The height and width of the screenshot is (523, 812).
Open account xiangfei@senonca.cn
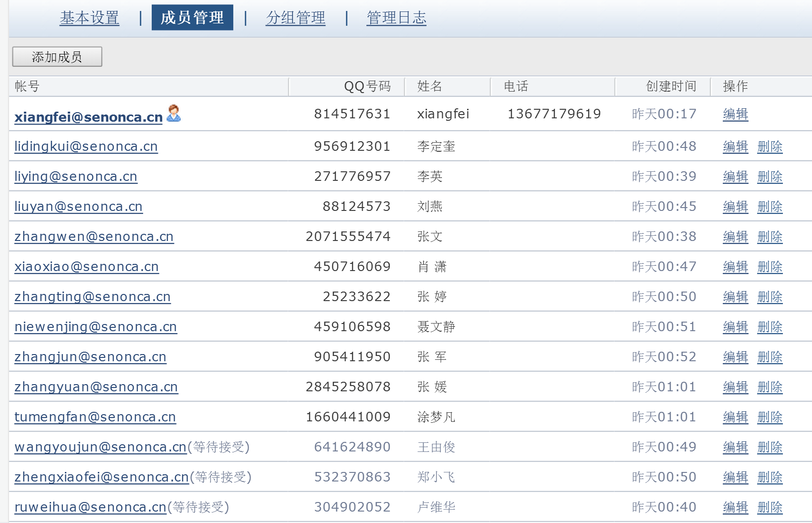pos(89,117)
